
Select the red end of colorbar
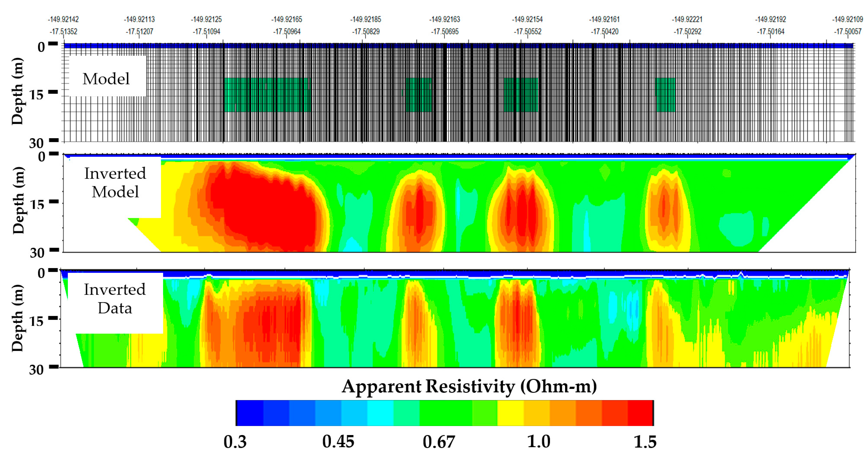(640, 413)
